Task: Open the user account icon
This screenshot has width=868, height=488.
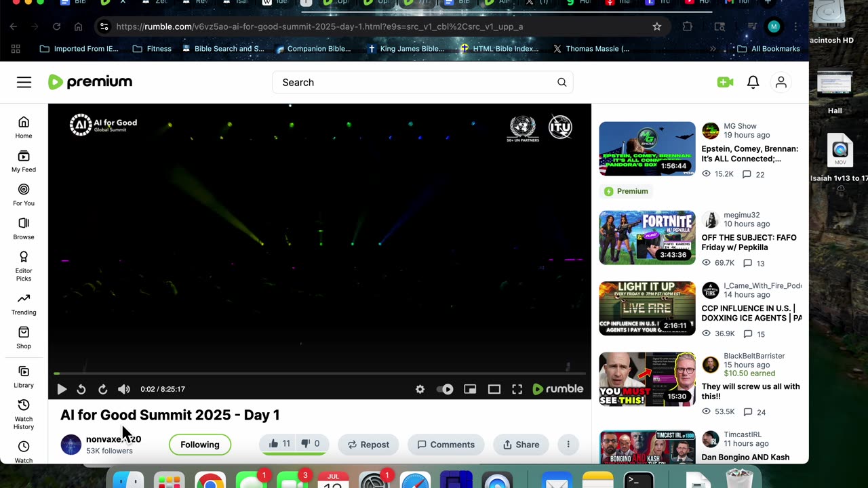Action: [x=781, y=82]
